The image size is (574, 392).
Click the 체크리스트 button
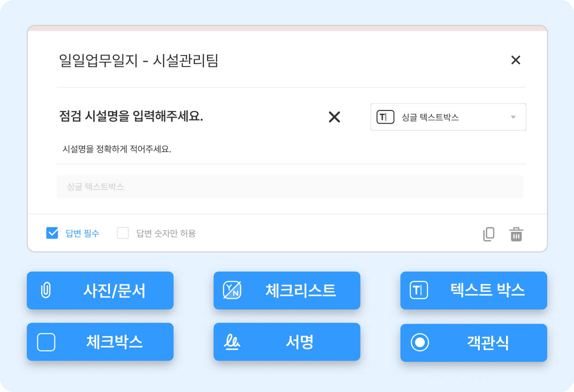(287, 291)
